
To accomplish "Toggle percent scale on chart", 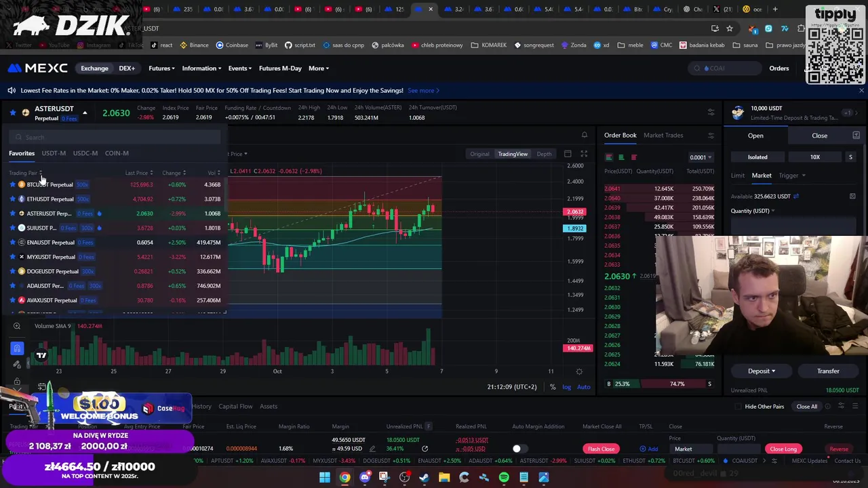I will coord(553,387).
